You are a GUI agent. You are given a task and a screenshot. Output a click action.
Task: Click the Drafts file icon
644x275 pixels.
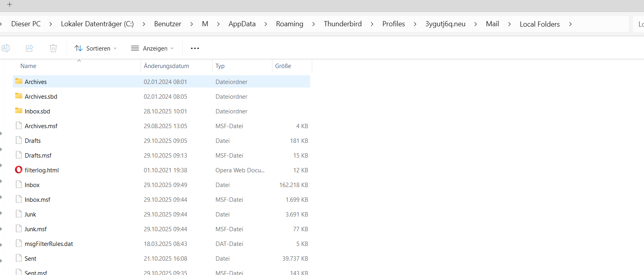click(19, 140)
